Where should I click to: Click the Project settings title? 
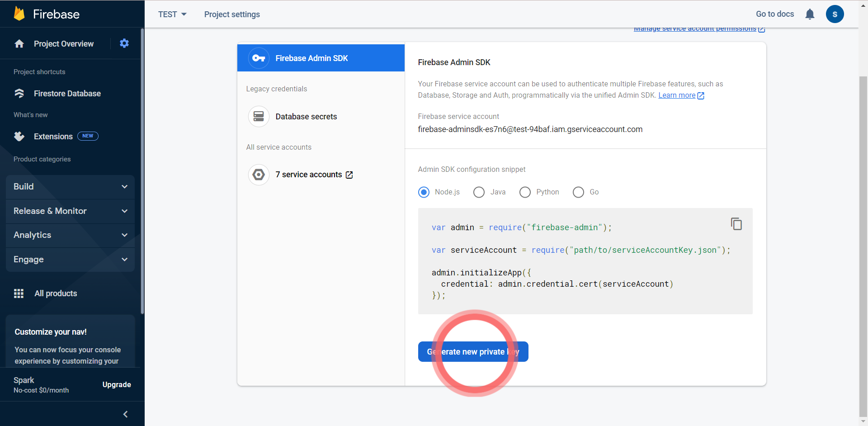(232, 14)
